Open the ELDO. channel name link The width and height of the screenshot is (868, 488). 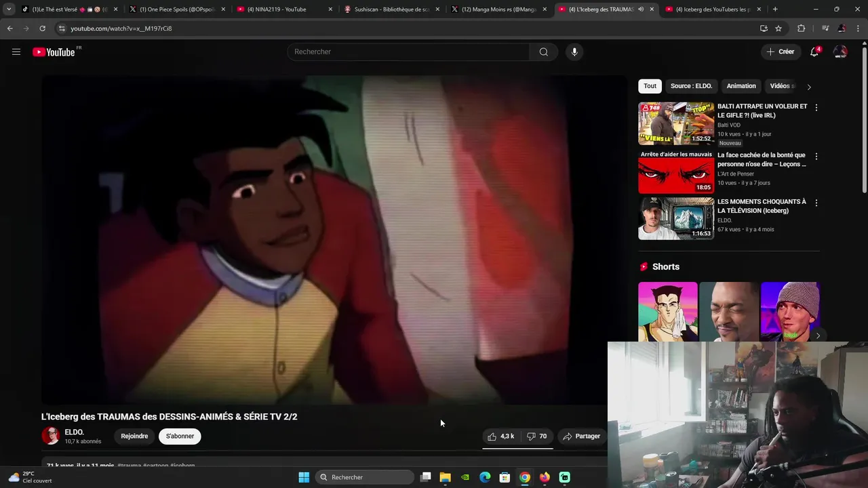(x=74, y=432)
